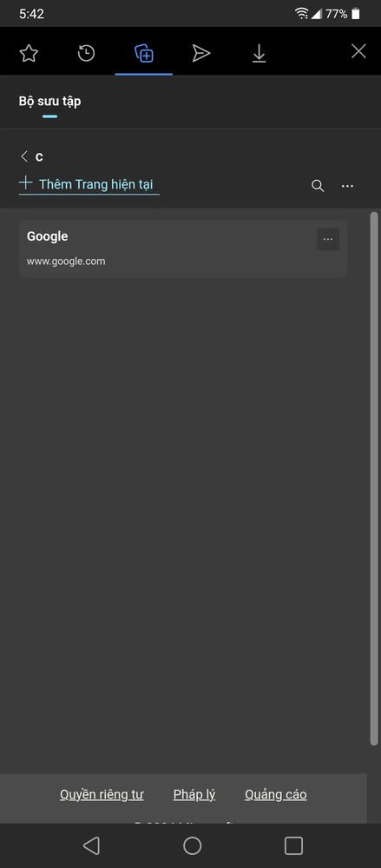This screenshot has width=381, height=868.
Task: Open collection more options menu
Action: [x=347, y=186]
